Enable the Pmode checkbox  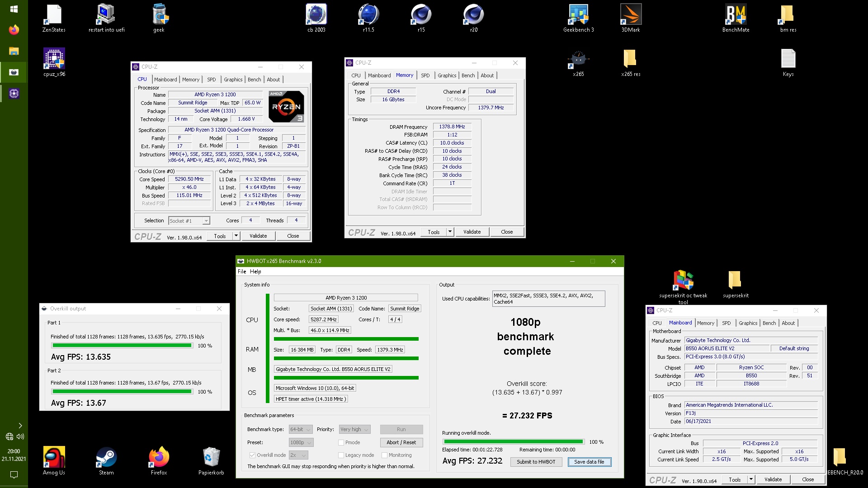[x=341, y=442]
